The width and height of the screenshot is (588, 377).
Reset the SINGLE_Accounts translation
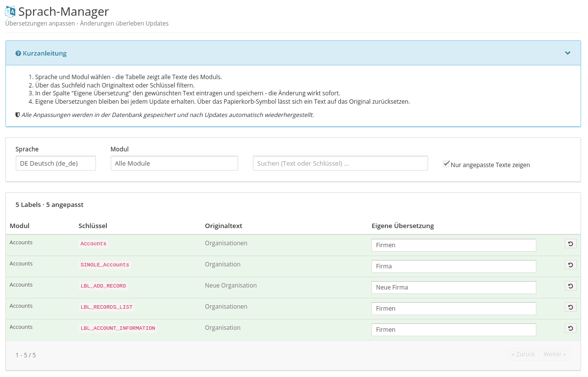coord(570,265)
